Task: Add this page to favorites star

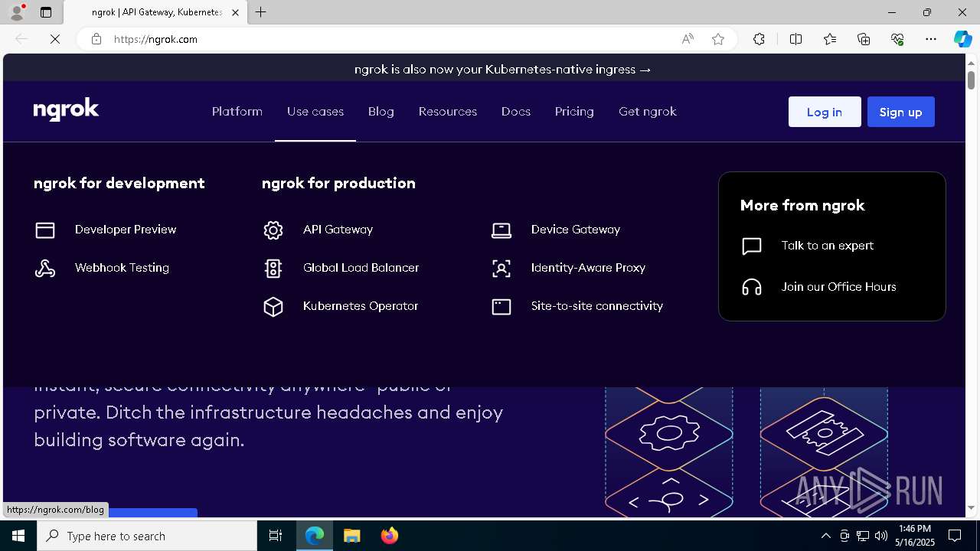Action: 718,39
